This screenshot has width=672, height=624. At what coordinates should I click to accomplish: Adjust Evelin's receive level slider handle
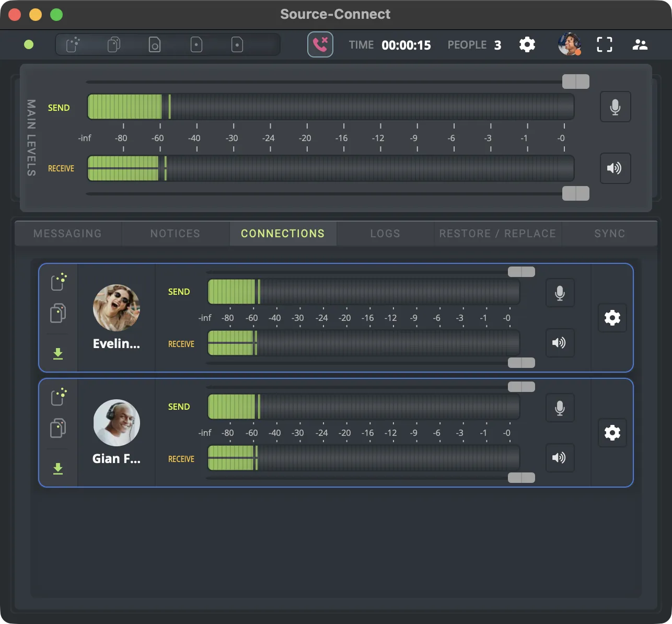pos(522,363)
